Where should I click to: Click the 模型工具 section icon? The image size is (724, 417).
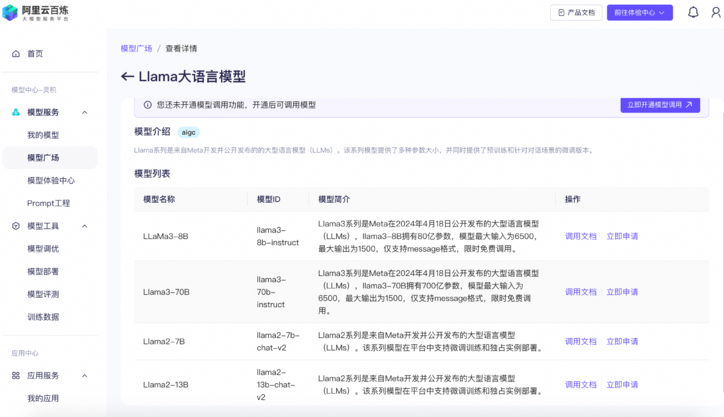tap(16, 226)
